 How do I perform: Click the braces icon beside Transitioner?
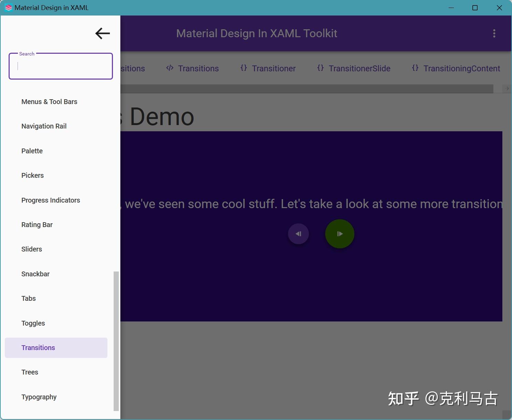(x=243, y=68)
